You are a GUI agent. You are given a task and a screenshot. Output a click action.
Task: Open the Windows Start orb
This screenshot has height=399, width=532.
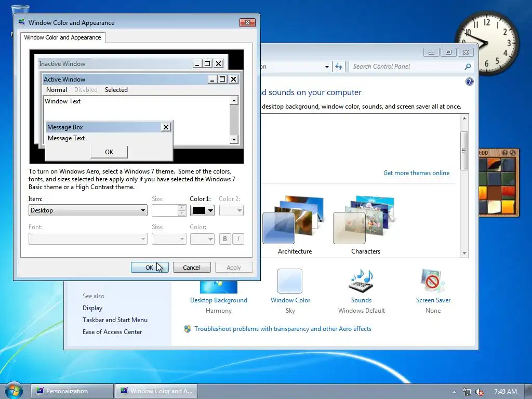[14, 390]
